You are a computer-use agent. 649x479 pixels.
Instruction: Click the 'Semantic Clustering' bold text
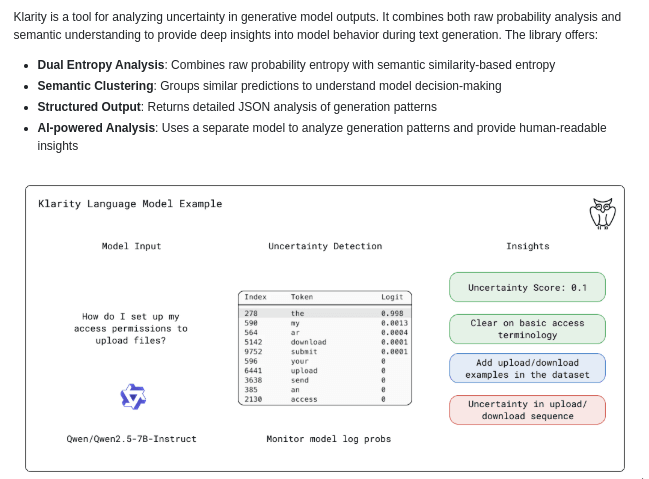point(96,86)
